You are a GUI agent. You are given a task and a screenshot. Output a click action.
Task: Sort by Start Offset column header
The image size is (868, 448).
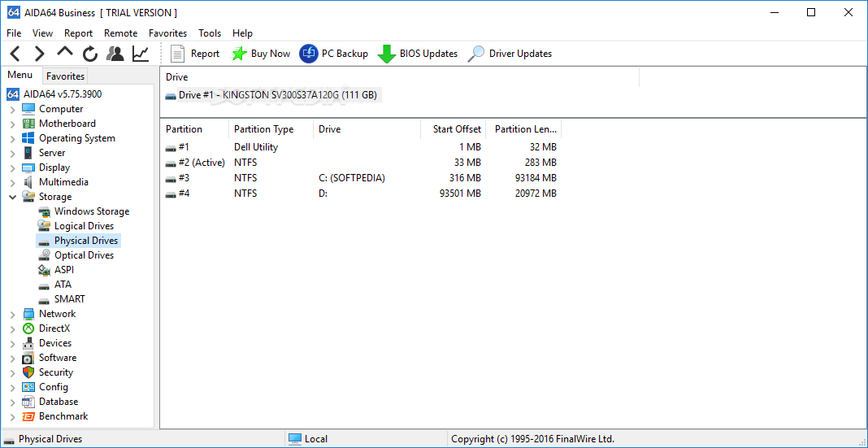(x=454, y=129)
